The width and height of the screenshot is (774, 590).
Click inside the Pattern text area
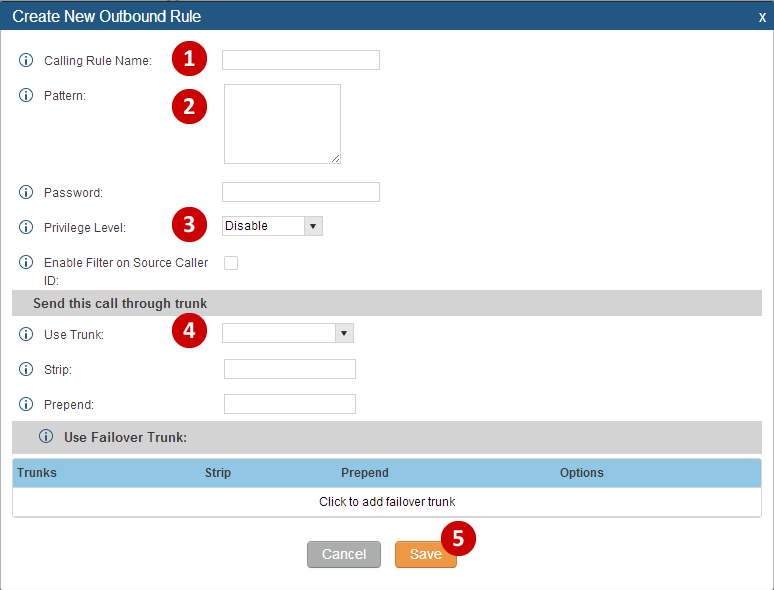pos(282,123)
